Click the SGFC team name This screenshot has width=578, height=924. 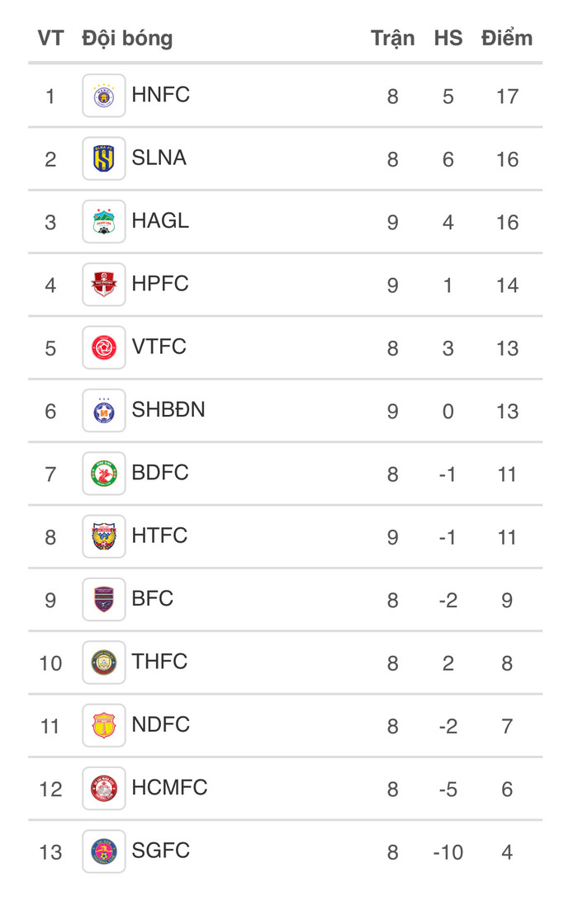pyautogui.click(x=160, y=851)
